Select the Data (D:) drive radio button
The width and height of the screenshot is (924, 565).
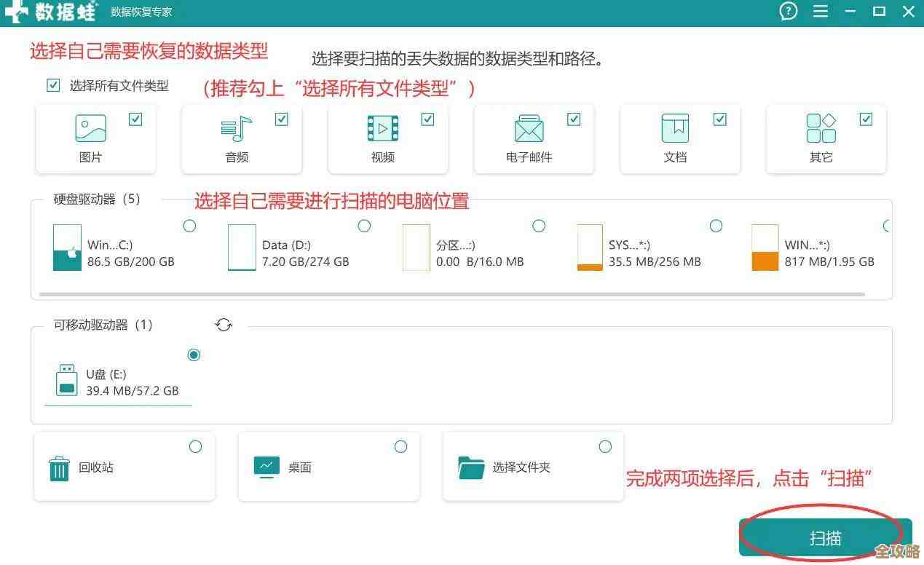click(364, 226)
